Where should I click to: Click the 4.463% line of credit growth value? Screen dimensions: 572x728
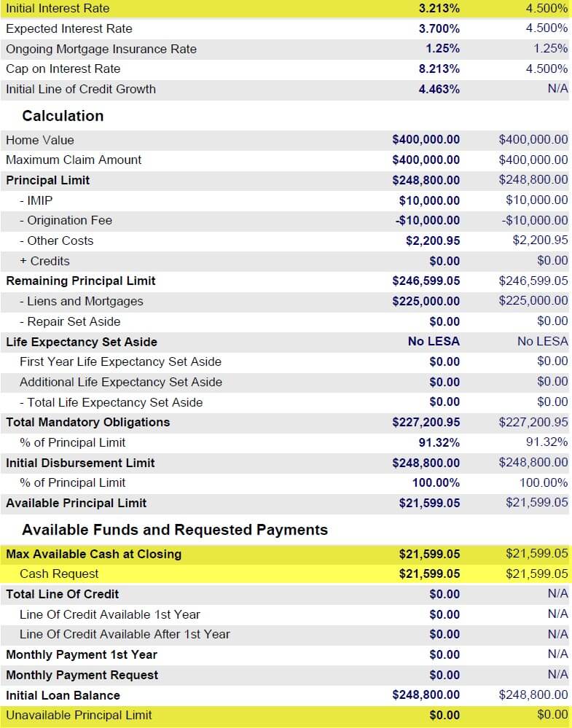point(439,89)
